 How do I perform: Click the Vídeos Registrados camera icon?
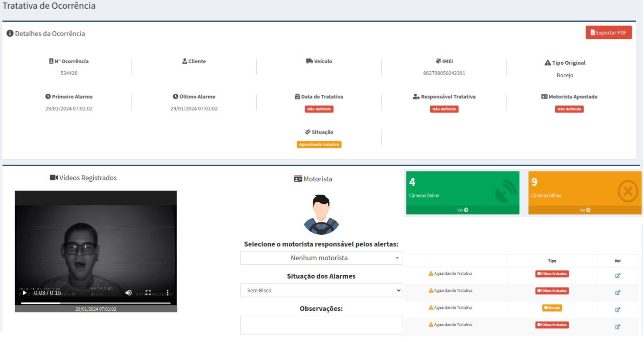54,178
